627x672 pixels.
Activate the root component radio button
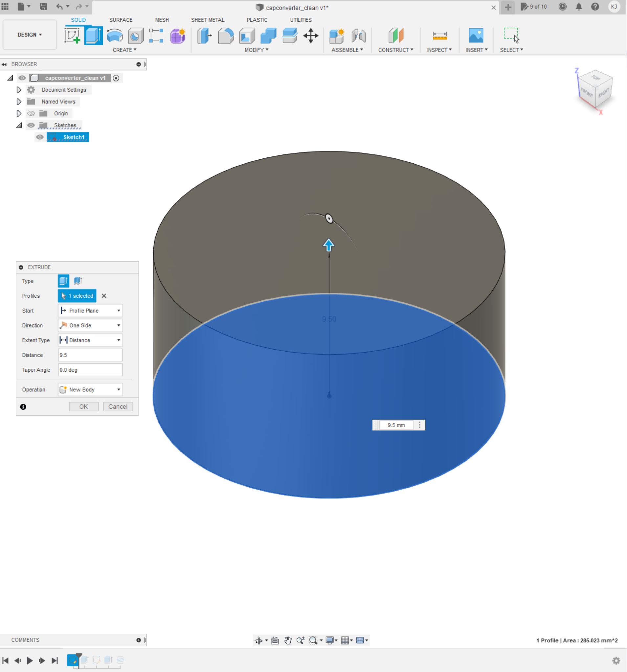coord(116,78)
